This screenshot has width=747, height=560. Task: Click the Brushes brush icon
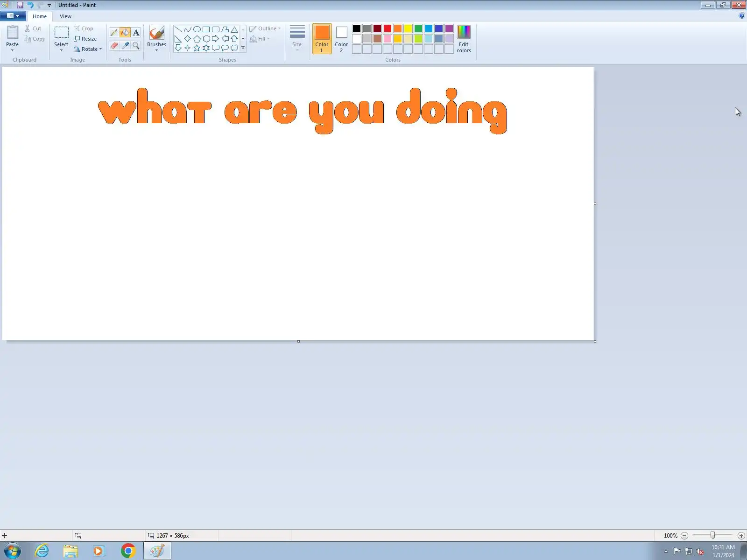coord(156,33)
